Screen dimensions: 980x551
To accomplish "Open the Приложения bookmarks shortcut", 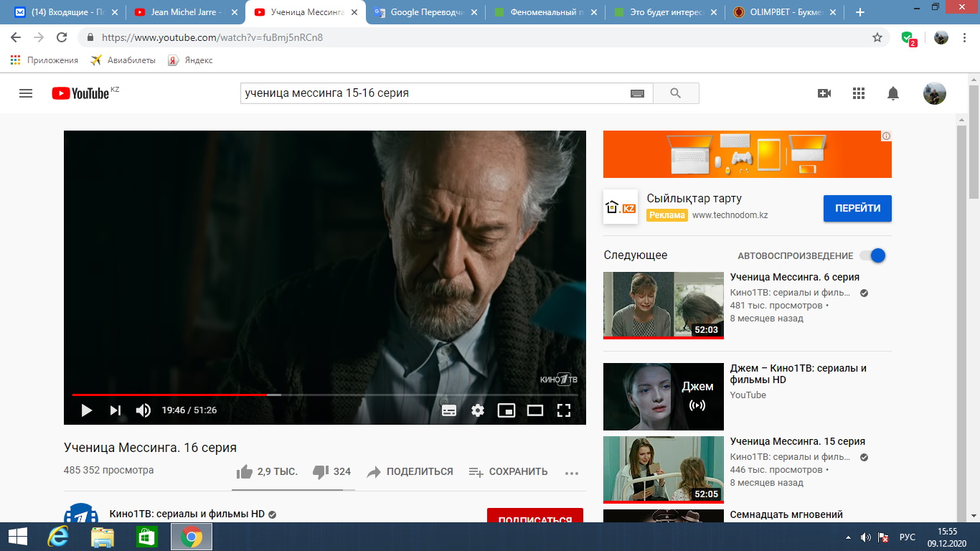I will click(x=44, y=60).
